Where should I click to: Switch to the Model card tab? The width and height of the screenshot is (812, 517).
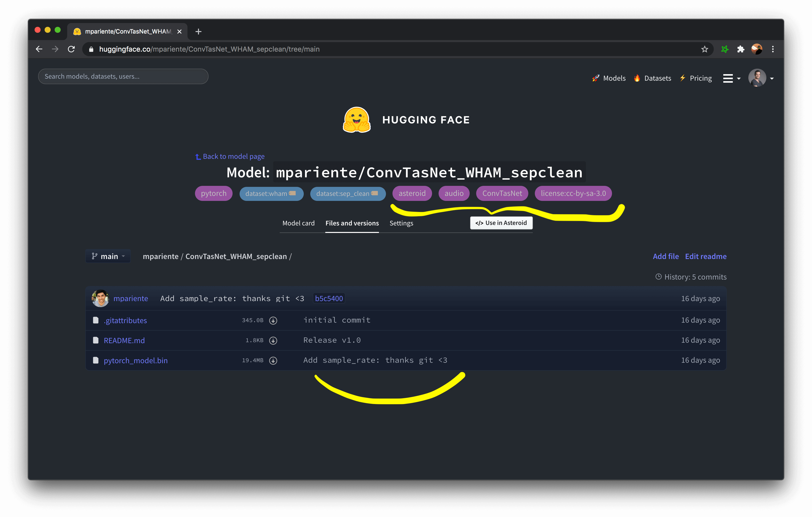click(x=298, y=223)
